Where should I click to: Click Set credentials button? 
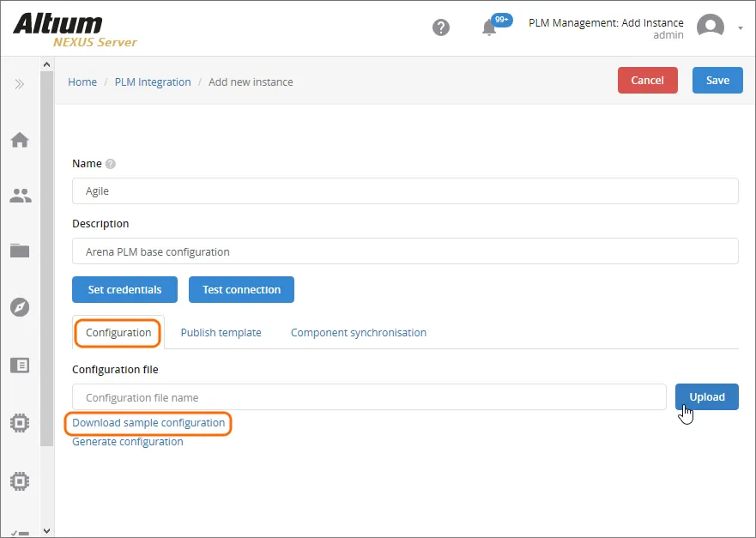pyautogui.click(x=125, y=290)
